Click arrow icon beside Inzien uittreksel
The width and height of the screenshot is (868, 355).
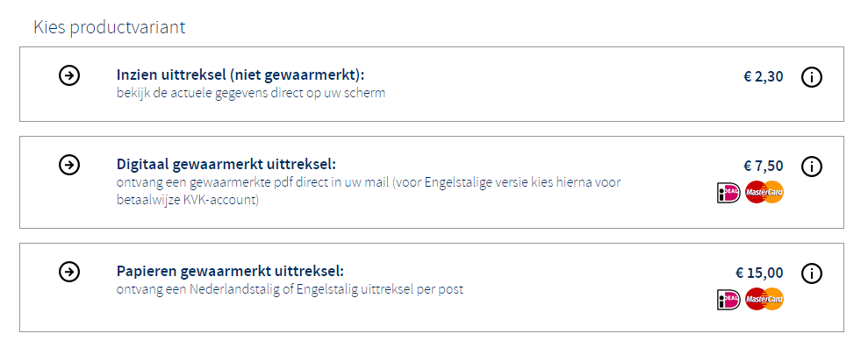pos(69,76)
